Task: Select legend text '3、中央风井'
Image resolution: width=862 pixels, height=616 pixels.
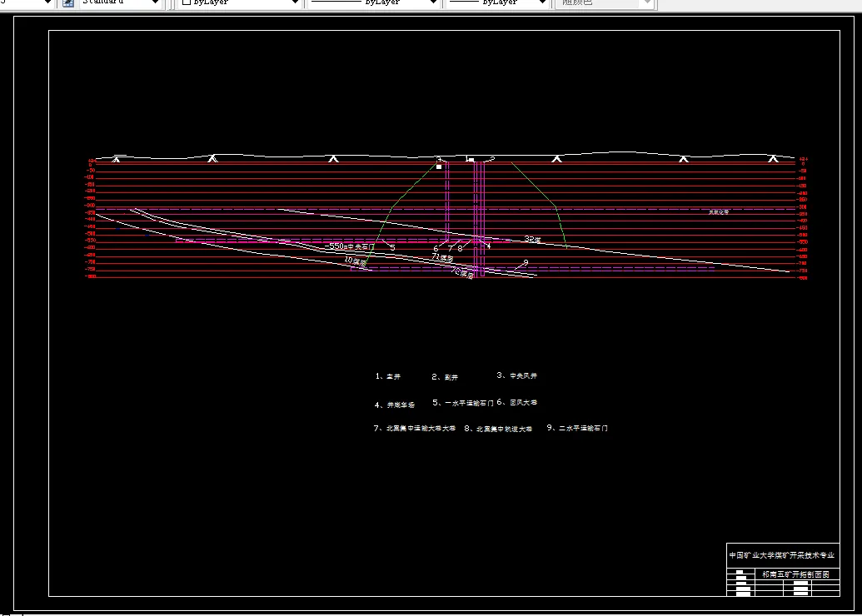Action: click(516, 375)
